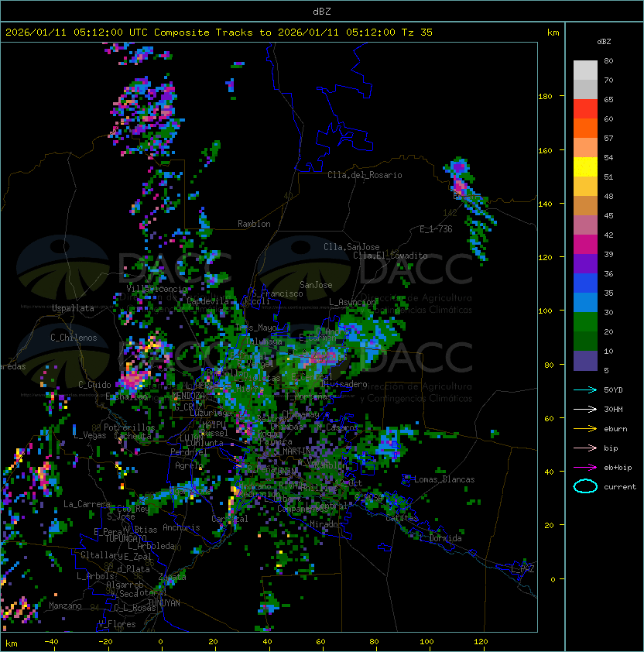Click the 'Perdriel' map label

pos(189,451)
